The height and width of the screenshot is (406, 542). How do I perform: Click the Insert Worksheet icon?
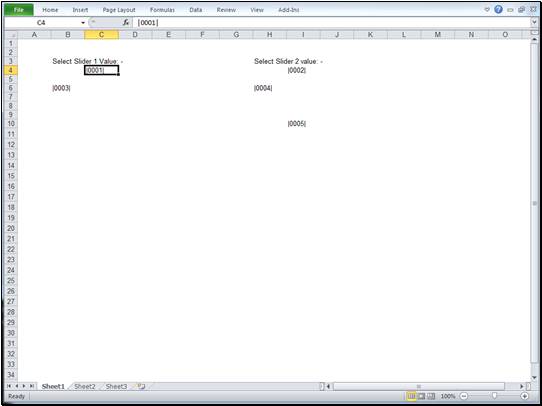tap(141, 386)
